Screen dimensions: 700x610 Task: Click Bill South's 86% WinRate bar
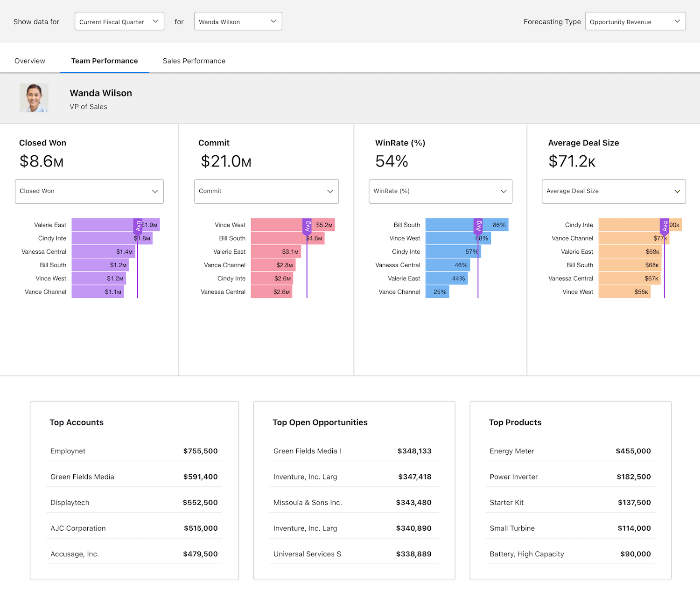click(450, 225)
